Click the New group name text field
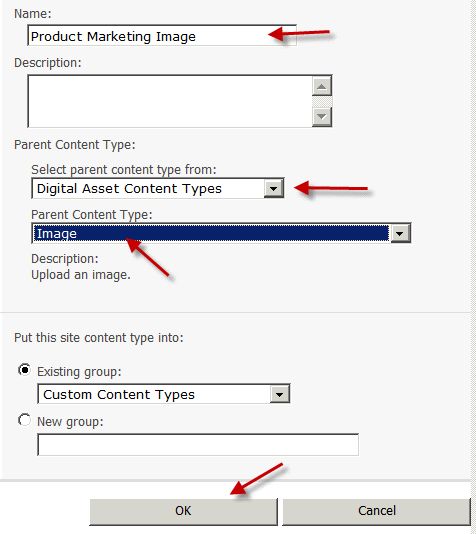This screenshot has width=476, height=534. 198,444
